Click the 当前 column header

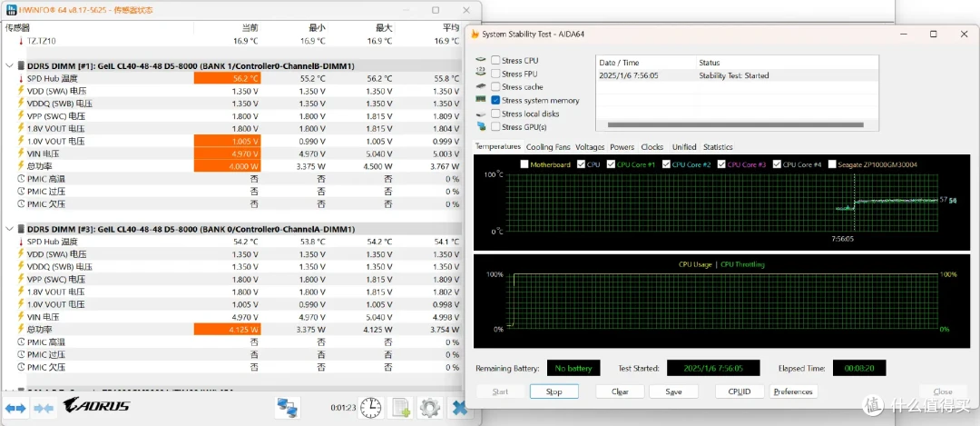pos(250,28)
